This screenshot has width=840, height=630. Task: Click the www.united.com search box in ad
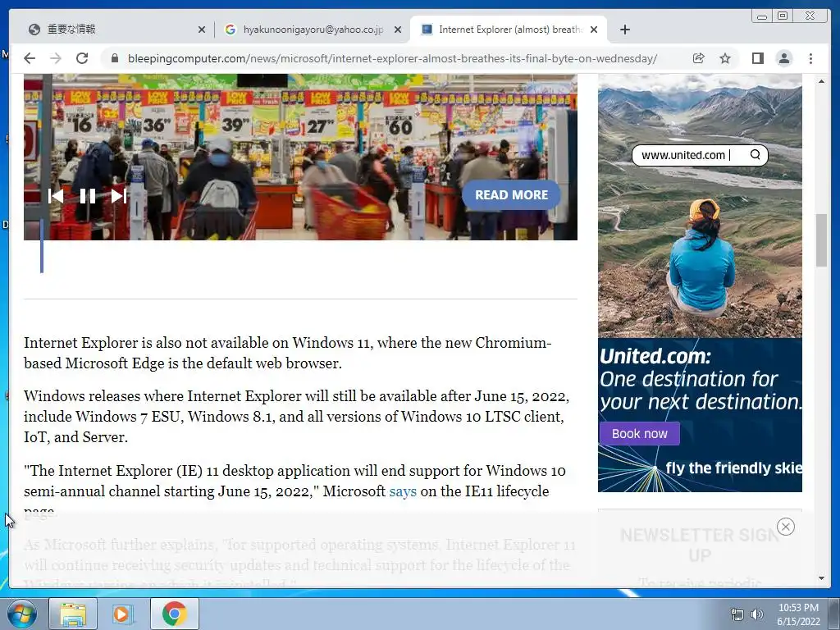[x=700, y=155]
